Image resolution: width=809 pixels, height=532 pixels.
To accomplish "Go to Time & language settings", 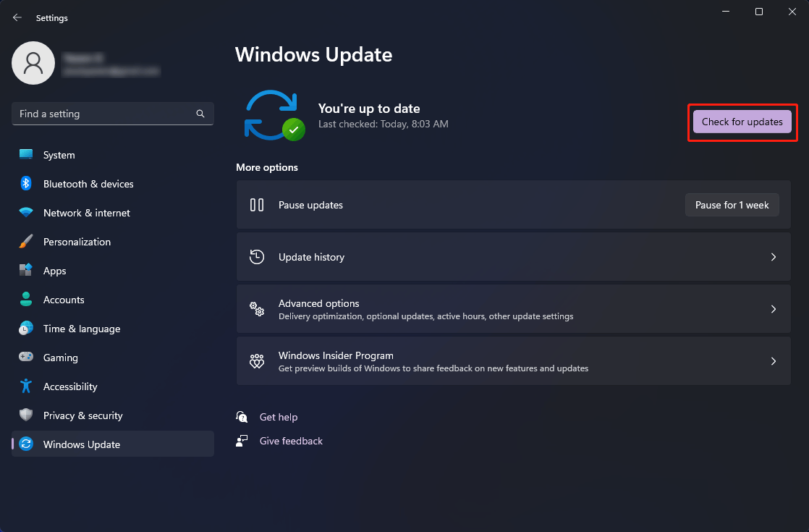I will pyautogui.click(x=112, y=329).
